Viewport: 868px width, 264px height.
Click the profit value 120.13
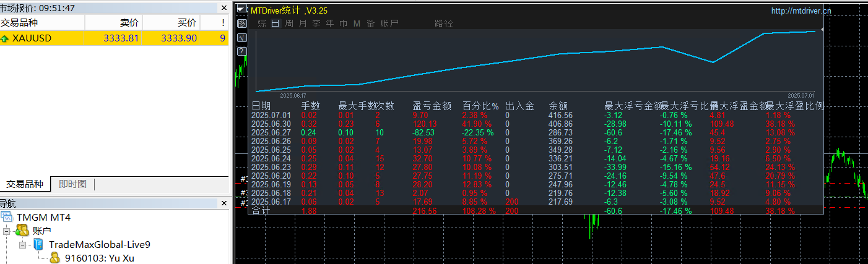425,124
